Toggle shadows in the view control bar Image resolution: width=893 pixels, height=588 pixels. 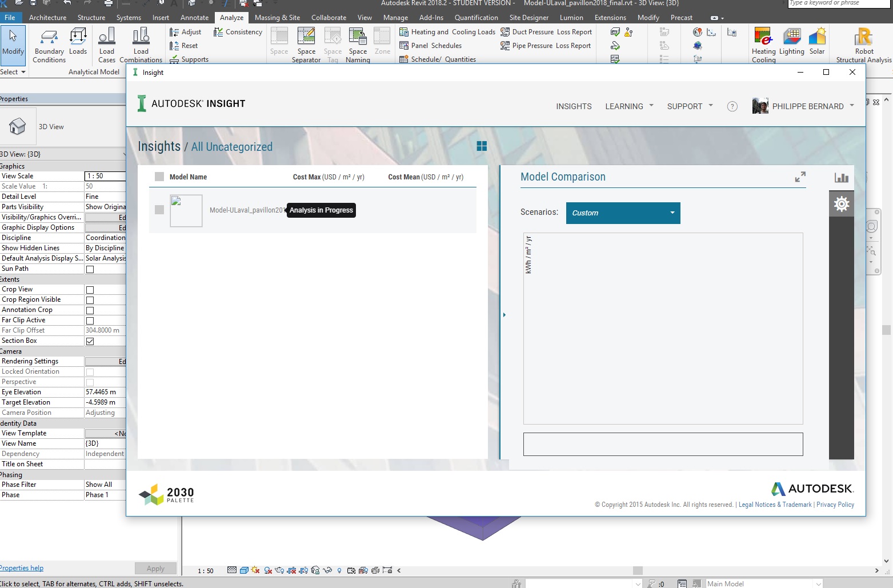pos(267,570)
